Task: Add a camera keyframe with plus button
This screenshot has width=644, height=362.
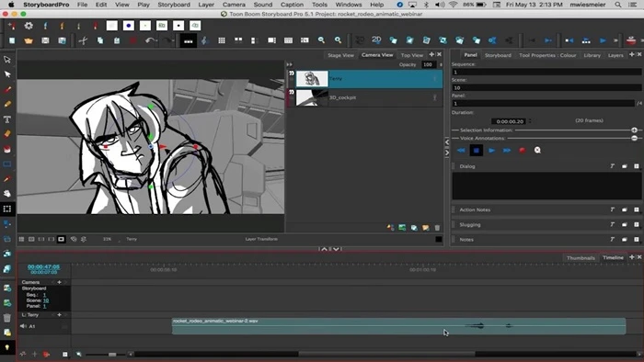Action: [x=59, y=282]
